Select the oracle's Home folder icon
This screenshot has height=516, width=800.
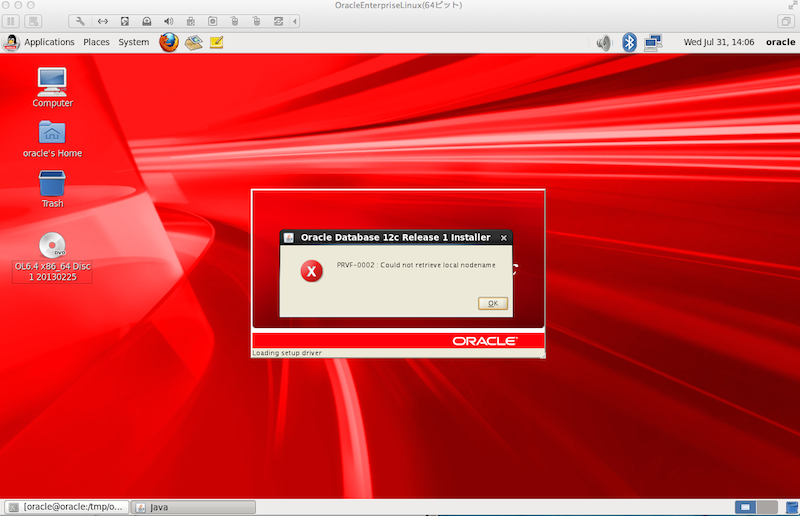pos(52,139)
